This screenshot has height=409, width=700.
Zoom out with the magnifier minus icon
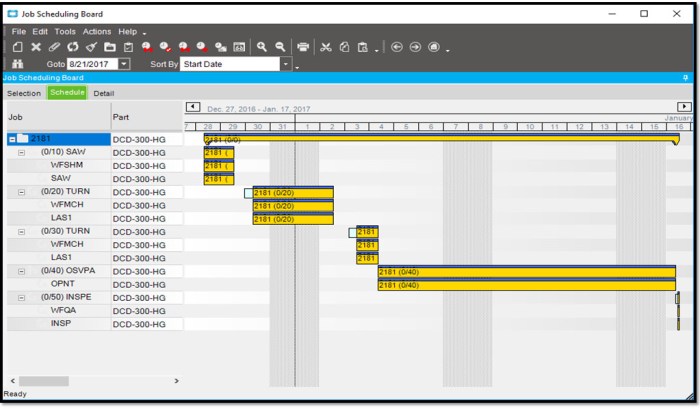[280, 47]
